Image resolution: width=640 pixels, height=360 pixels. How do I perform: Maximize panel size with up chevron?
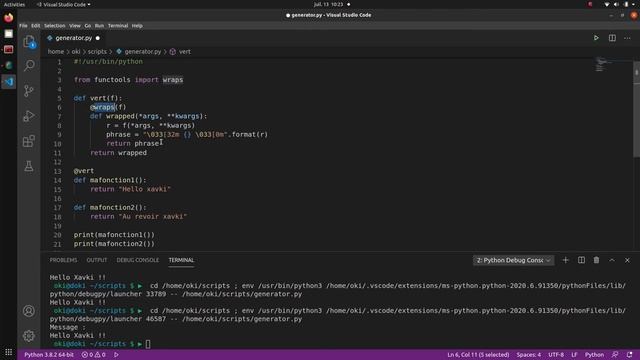coord(612,260)
